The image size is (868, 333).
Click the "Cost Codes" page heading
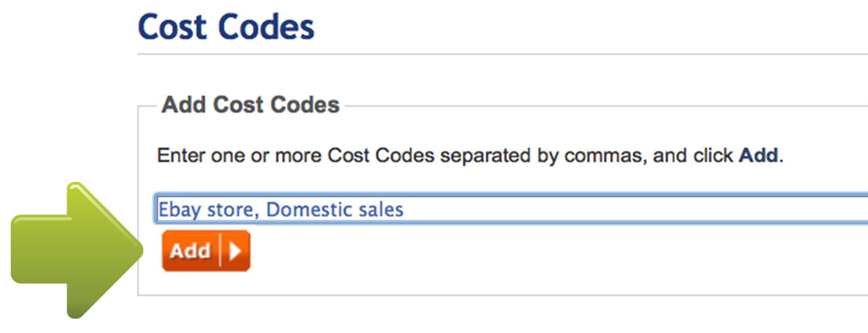pyautogui.click(x=226, y=27)
